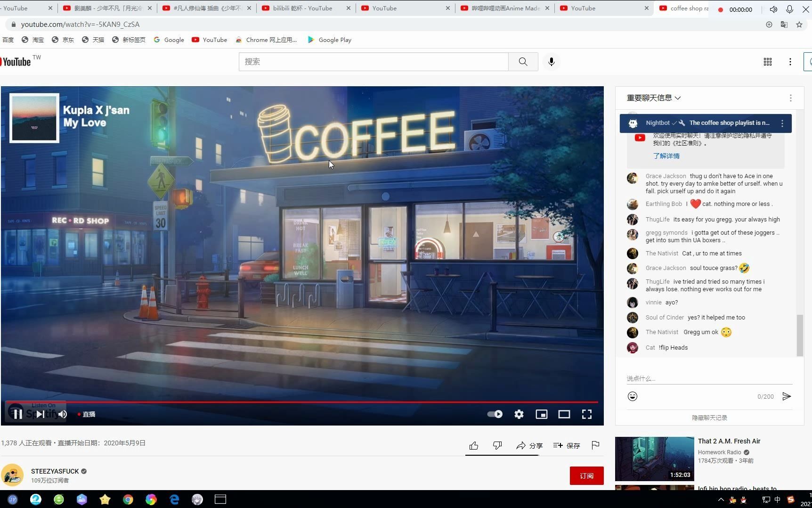Viewport: 812px width, 508px height.
Task: Open the player settings gear
Action: (x=519, y=414)
